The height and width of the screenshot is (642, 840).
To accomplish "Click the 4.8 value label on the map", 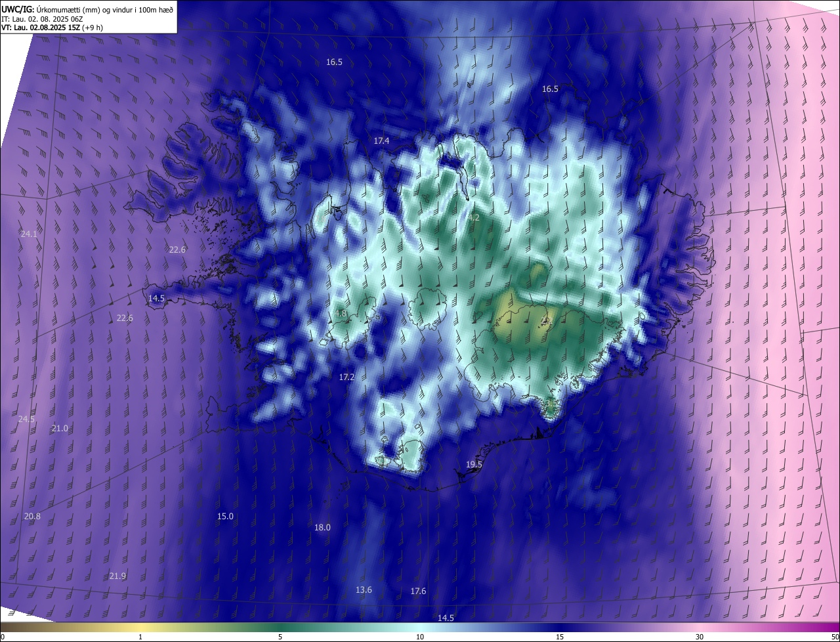I will click(341, 314).
